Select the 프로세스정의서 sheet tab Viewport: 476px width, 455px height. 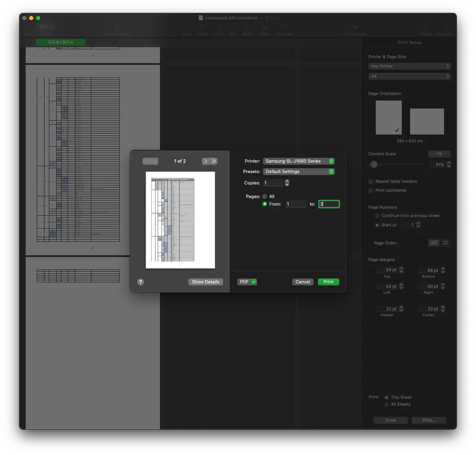coord(60,42)
